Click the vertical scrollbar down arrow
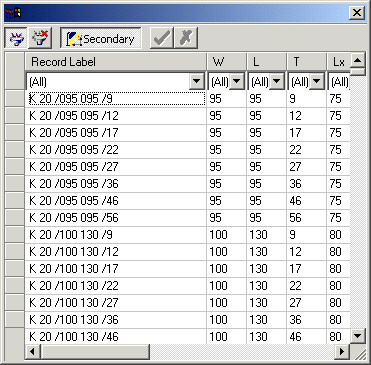 (x=358, y=336)
